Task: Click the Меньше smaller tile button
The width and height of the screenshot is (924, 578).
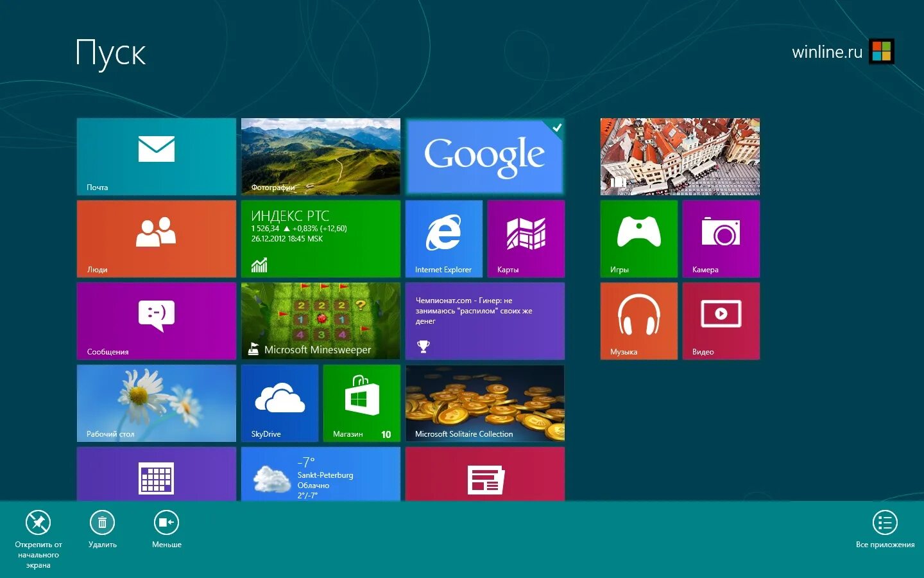Action: point(167,529)
